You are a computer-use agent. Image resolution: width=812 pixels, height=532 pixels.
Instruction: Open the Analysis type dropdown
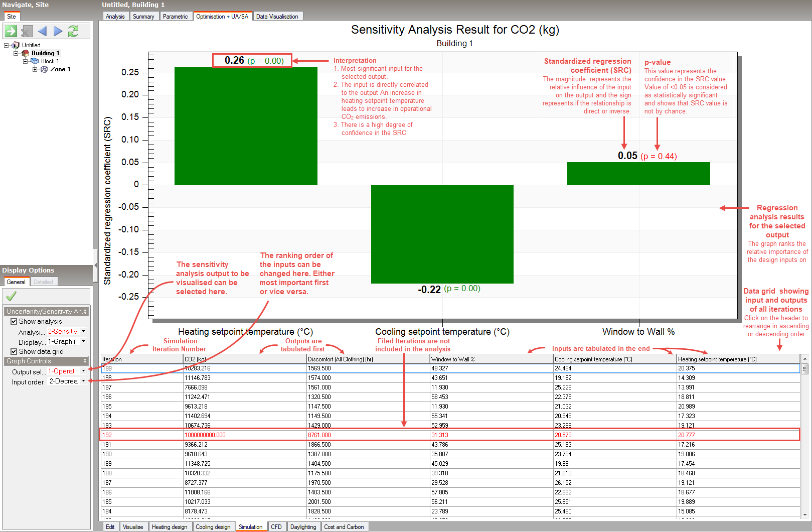click(83, 332)
